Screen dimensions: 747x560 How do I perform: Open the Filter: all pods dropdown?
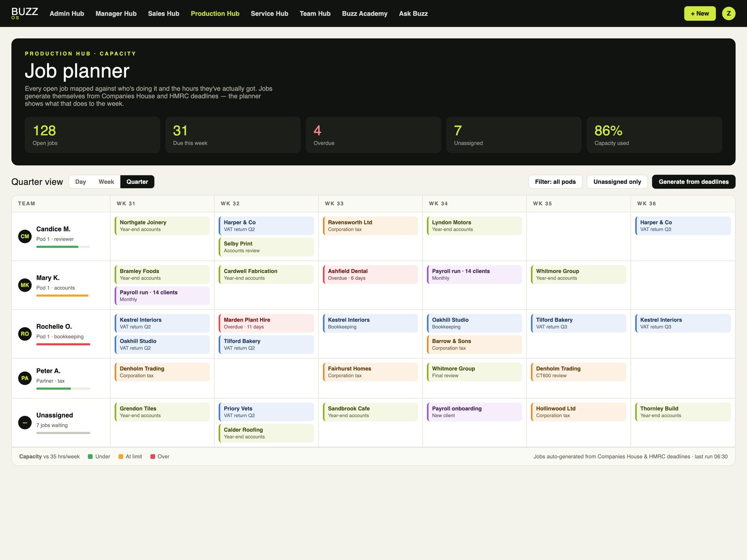pos(556,182)
